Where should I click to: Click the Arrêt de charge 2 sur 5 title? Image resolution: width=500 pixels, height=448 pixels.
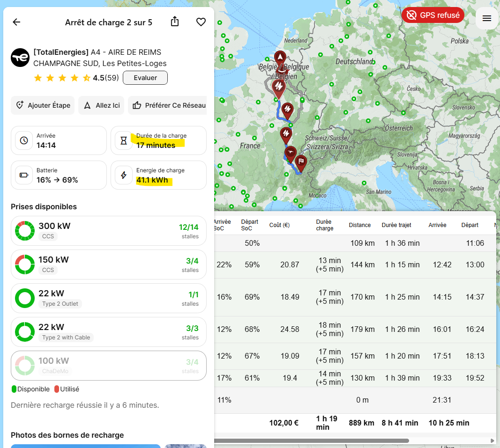(108, 22)
